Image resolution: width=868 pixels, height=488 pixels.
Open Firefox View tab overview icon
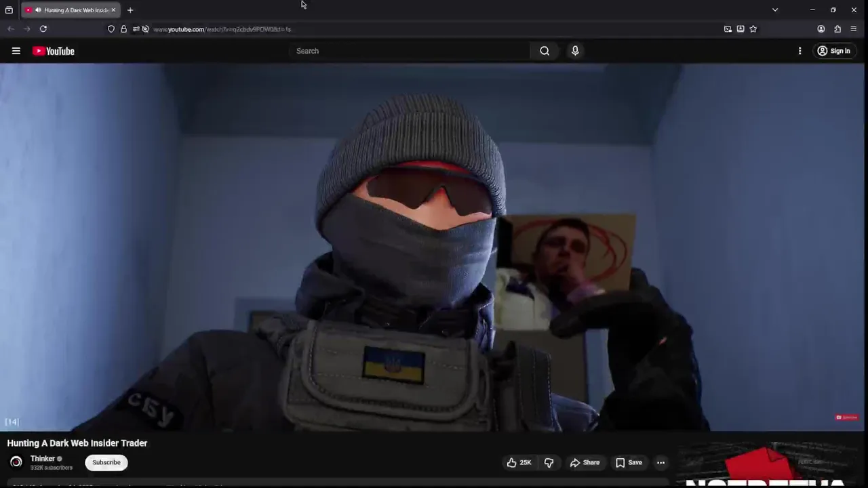pyautogui.click(x=9, y=10)
